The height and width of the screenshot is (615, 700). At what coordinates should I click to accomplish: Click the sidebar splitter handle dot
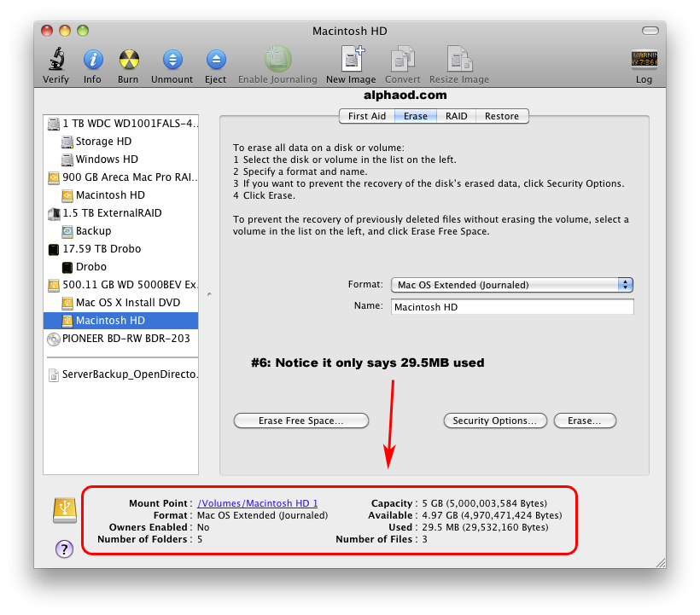[x=209, y=294]
